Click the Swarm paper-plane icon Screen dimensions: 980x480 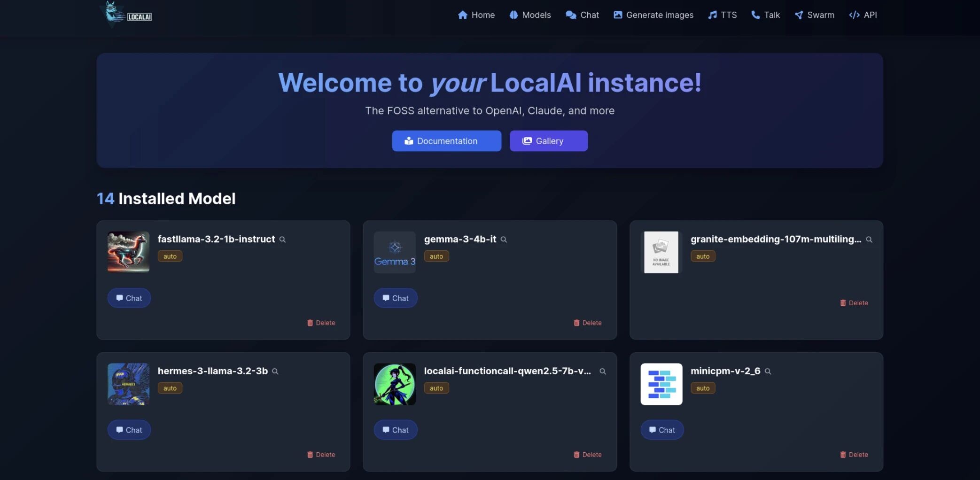(798, 15)
